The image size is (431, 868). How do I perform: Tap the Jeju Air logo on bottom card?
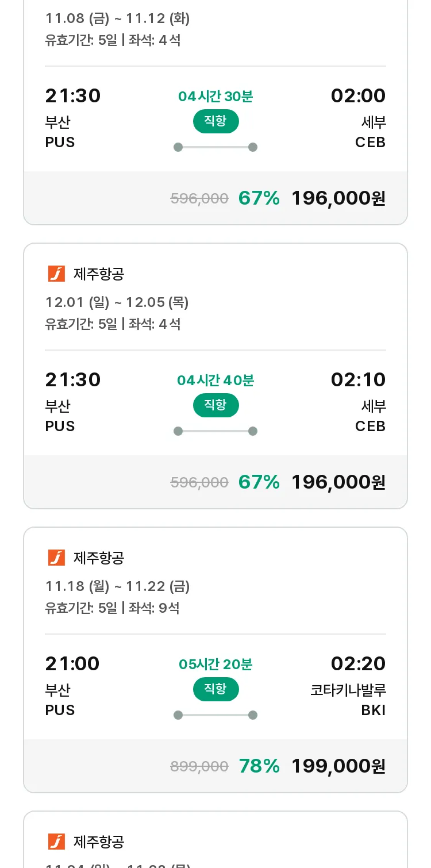click(56, 842)
